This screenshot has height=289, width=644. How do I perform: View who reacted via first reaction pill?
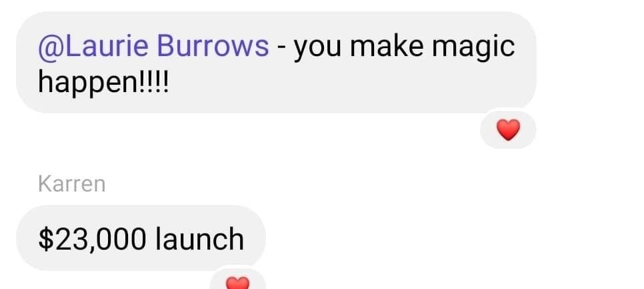click(508, 130)
